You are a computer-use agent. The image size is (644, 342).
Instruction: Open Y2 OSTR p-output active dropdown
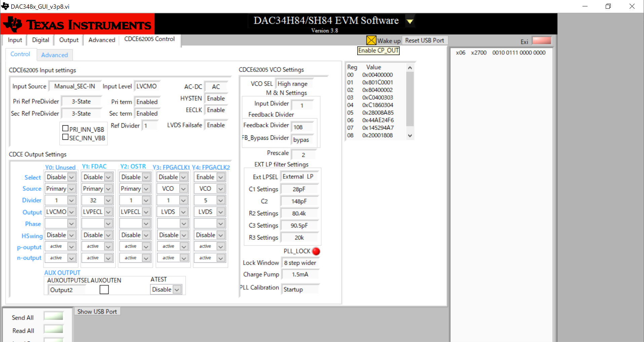[135, 247]
